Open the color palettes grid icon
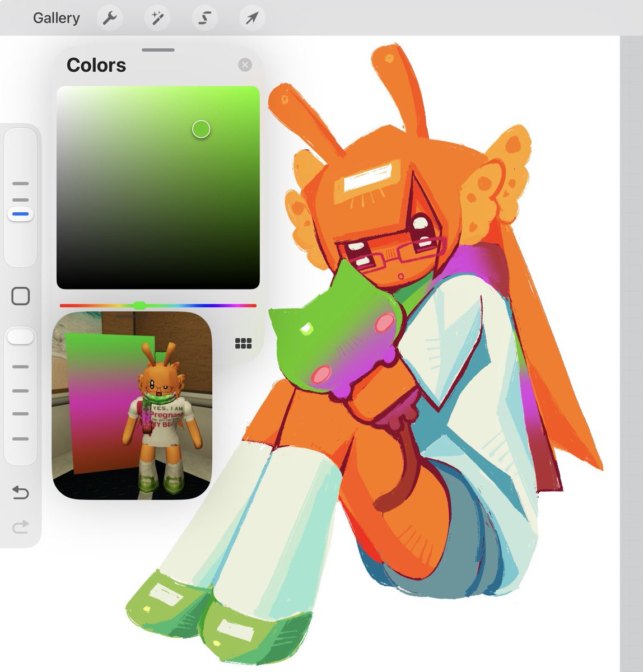The width and height of the screenshot is (643, 672). (x=243, y=343)
